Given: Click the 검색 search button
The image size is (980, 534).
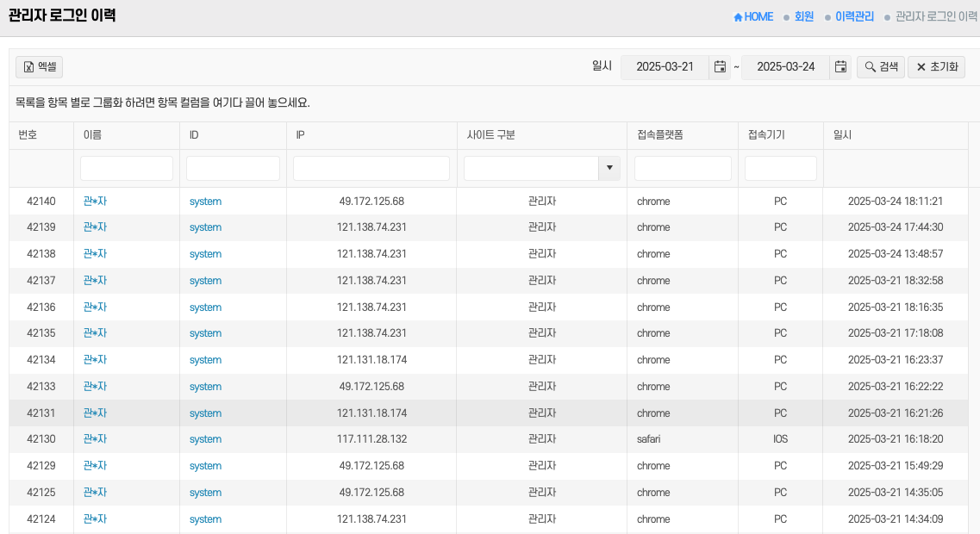Looking at the screenshot, I should pyautogui.click(x=880, y=67).
